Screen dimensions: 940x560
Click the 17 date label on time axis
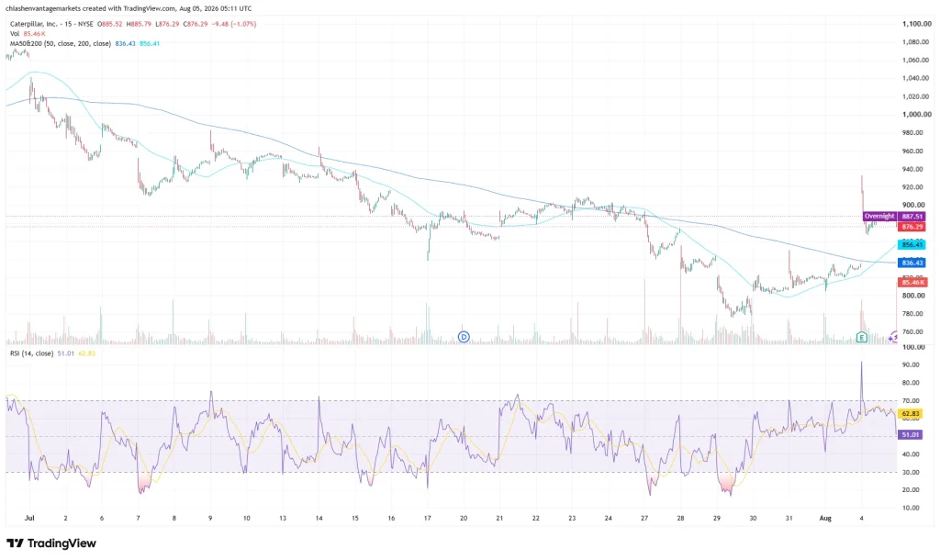[x=428, y=518]
